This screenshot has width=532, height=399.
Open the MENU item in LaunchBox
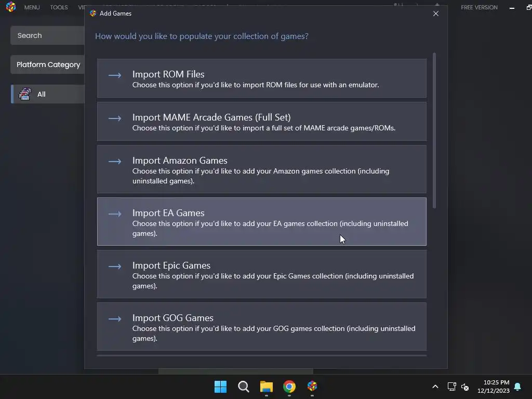point(32,7)
